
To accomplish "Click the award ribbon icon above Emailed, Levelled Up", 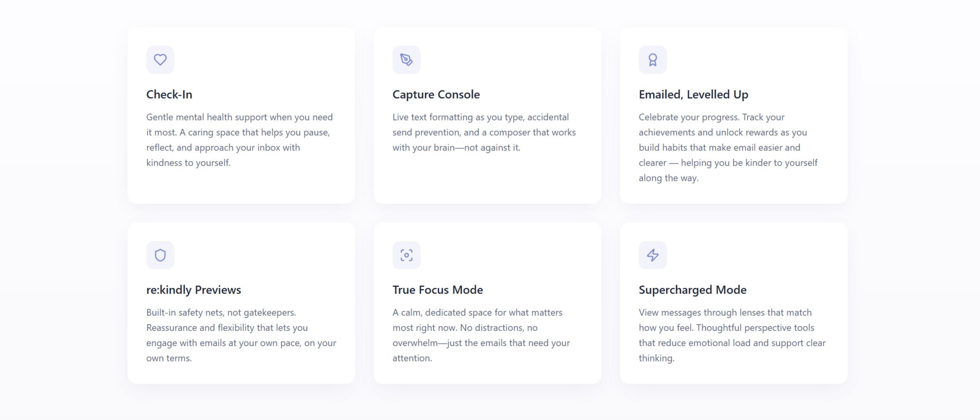I will (653, 60).
